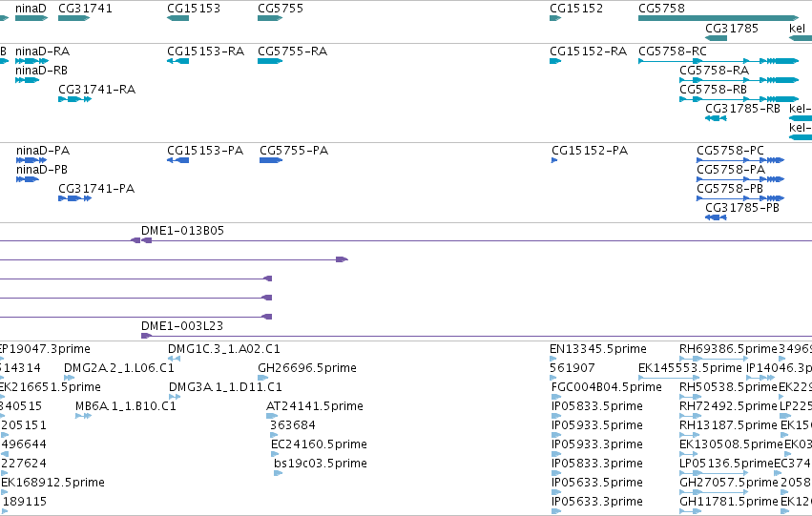Click the CG5755 gene label
Screen dimensions: 812x516
coord(281,9)
